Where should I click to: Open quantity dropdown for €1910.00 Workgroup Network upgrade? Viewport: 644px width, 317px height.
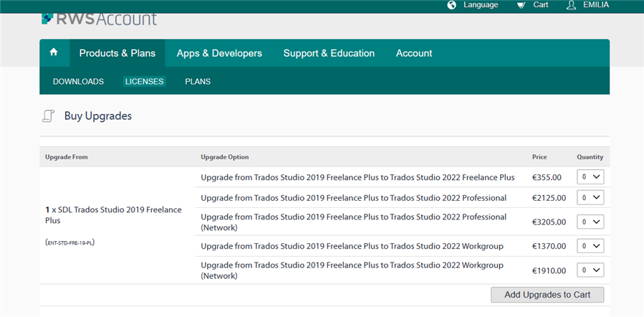[590, 270]
